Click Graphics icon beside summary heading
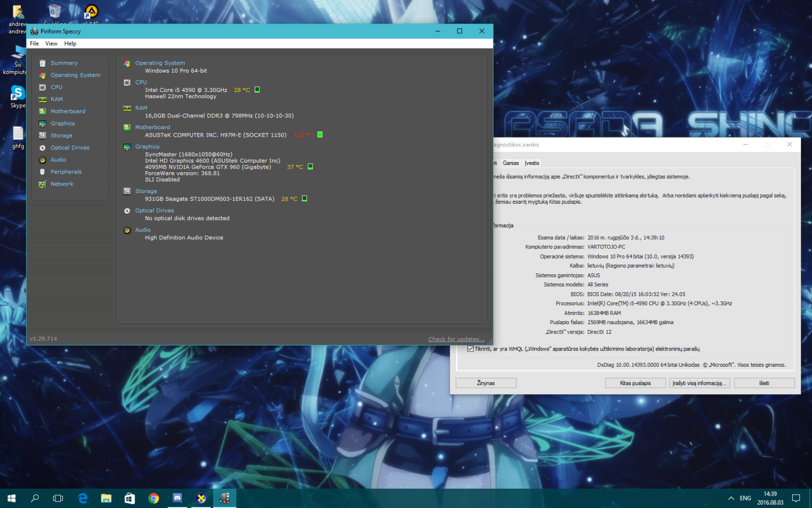Viewport: 812px width, 508px height. (127, 147)
